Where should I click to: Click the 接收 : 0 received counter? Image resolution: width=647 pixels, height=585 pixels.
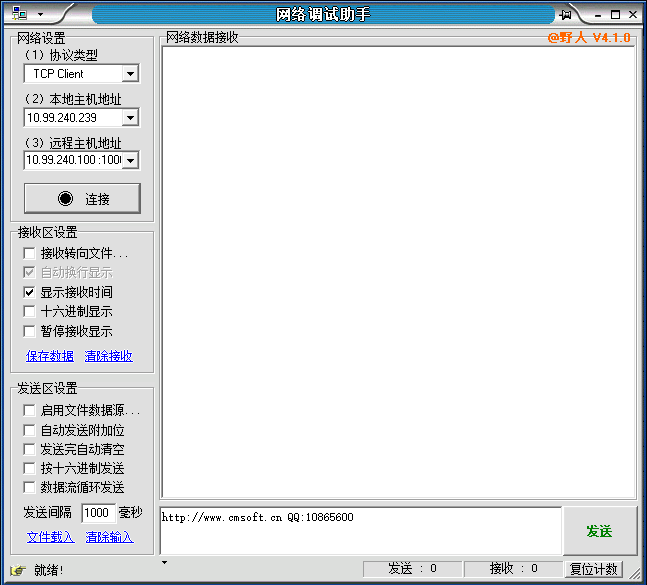pyautogui.click(x=513, y=569)
